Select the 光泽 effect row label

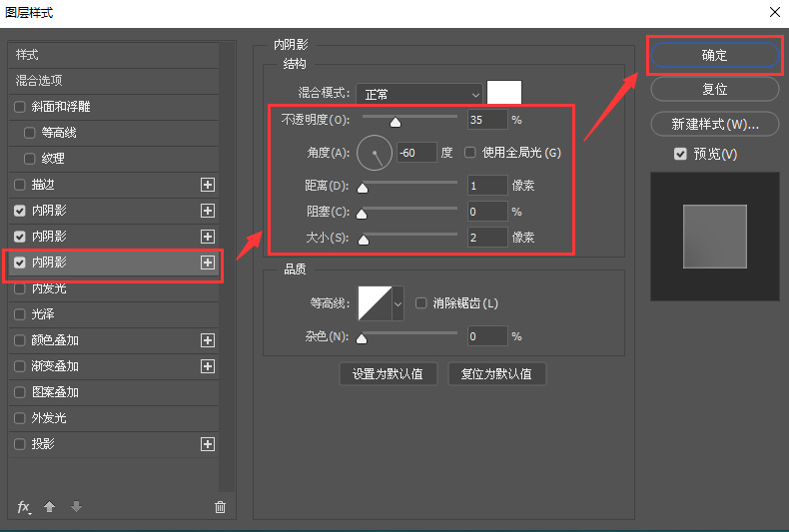[x=43, y=314]
